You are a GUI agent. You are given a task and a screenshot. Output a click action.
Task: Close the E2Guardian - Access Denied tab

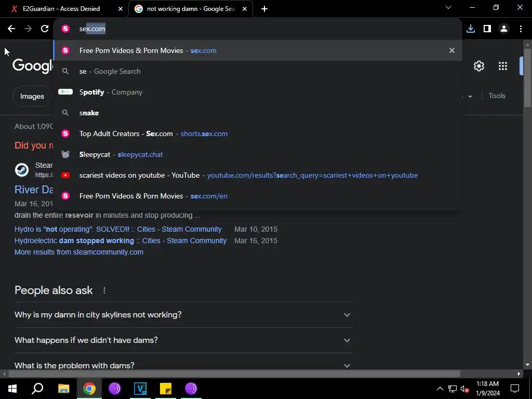pos(121,9)
